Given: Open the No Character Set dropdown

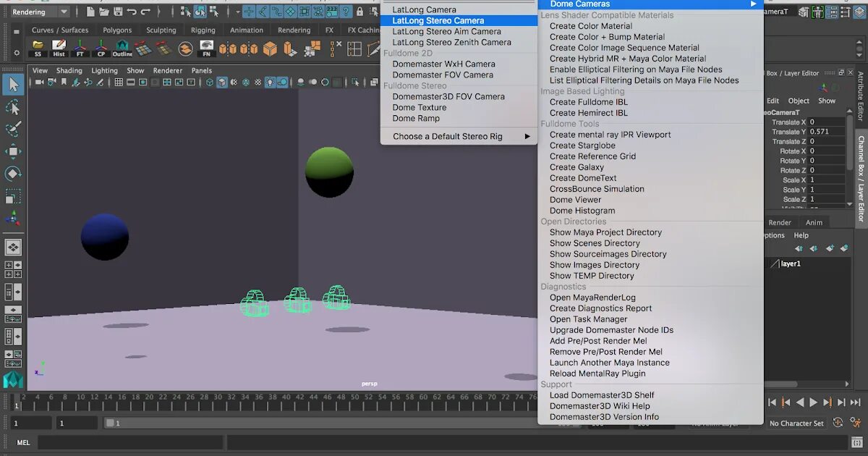Looking at the screenshot, I should [796, 423].
